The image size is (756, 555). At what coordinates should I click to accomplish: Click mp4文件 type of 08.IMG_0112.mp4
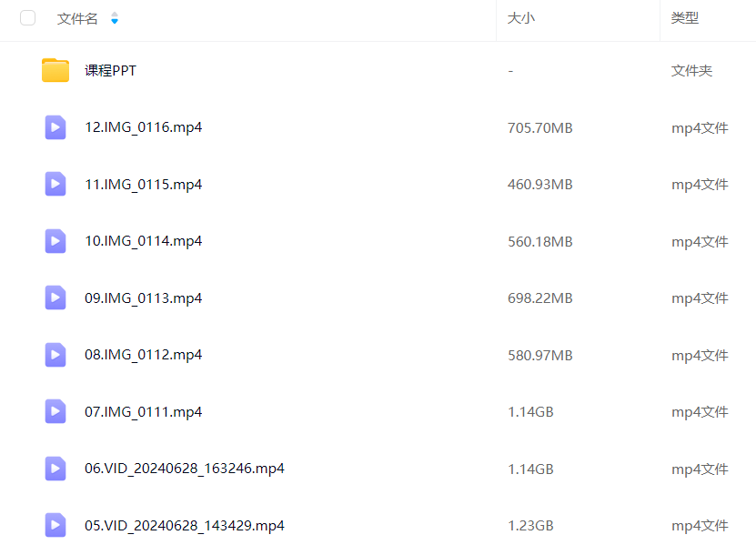coord(700,356)
